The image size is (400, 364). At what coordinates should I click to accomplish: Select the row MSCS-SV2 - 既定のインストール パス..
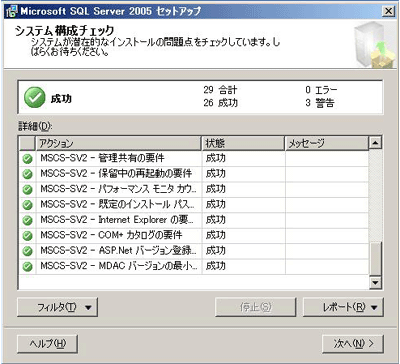(193, 204)
